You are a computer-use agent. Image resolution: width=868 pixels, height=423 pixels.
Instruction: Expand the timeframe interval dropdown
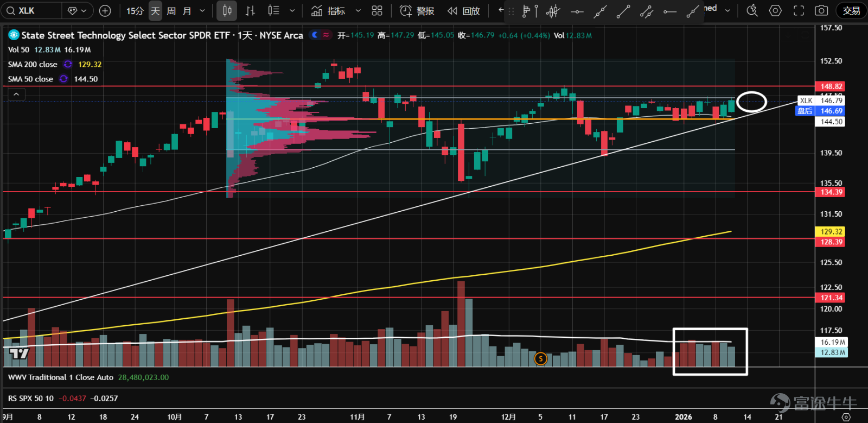(x=202, y=11)
